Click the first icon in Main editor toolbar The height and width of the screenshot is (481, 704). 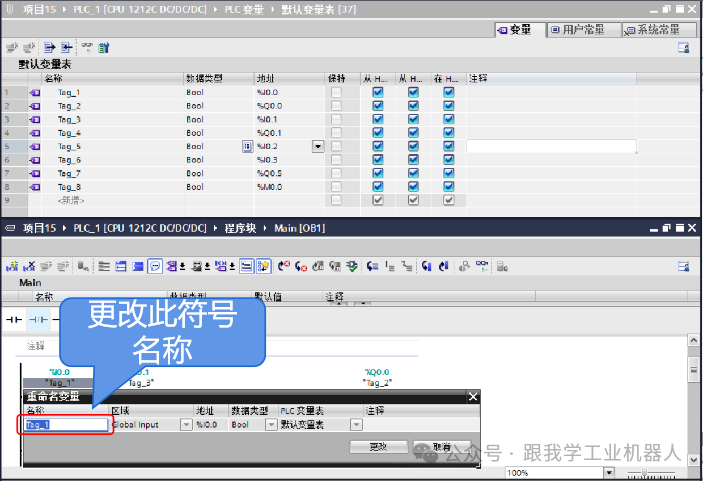11,266
